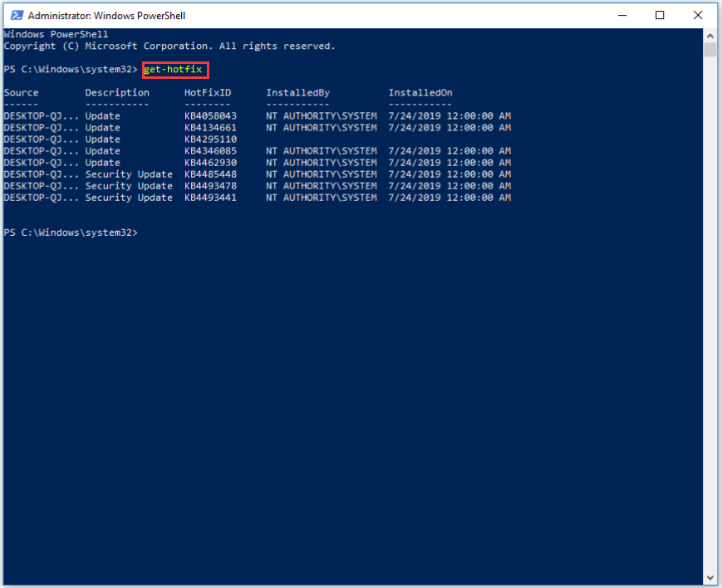Maximize the PowerShell window
Screen dimensions: 722x588
pos(660,15)
